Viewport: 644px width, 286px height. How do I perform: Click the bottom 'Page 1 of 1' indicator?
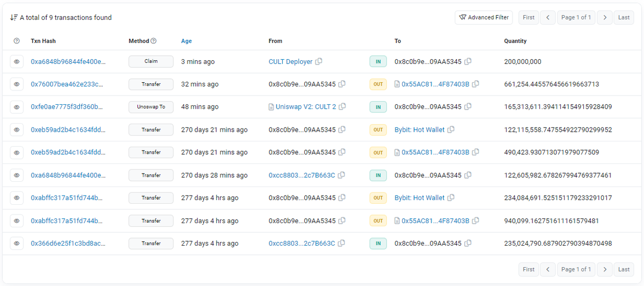tap(576, 269)
